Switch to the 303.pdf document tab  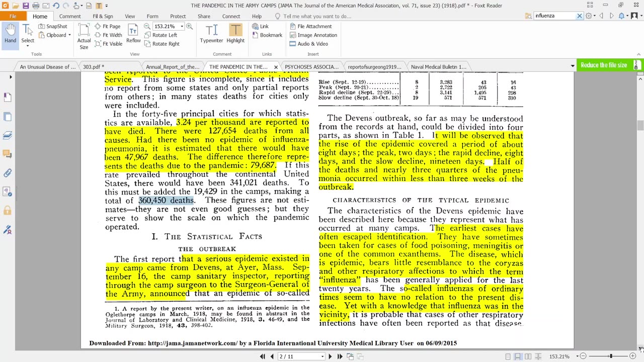[x=94, y=66]
